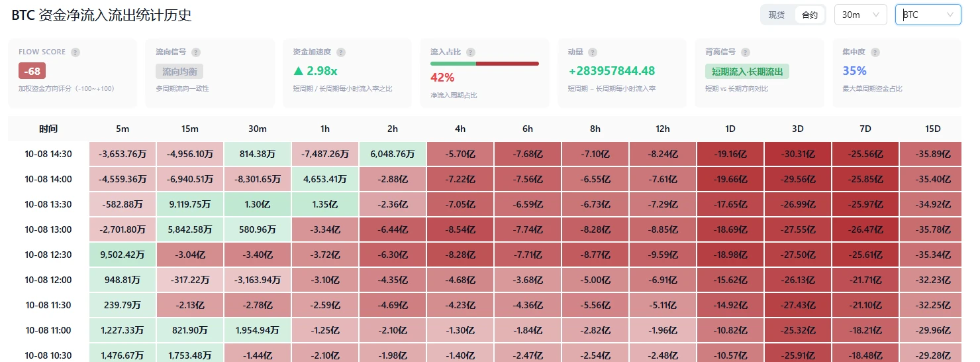This screenshot has width=980, height=362.
Task: Click the 10-08 14:30 time row
Action: pos(48,154)
